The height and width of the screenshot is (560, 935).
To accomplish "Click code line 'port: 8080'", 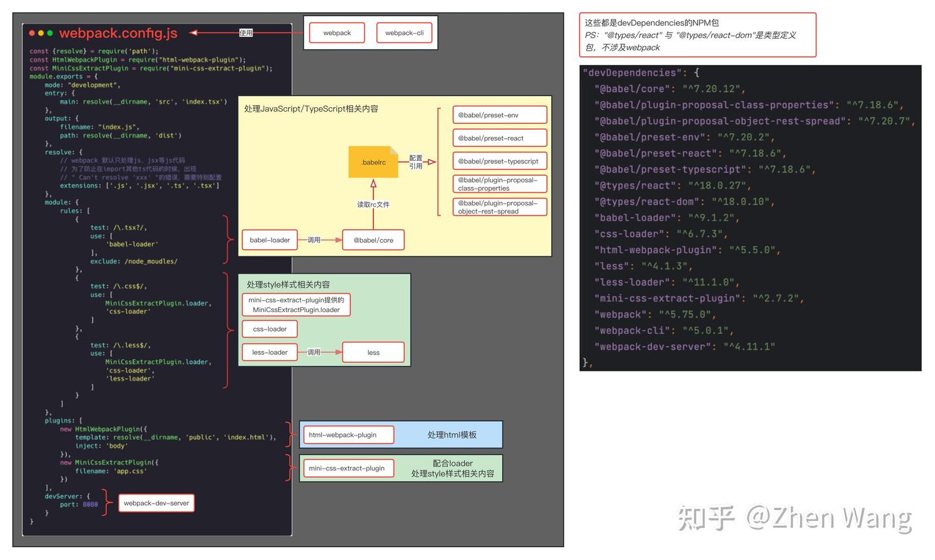I will [x=79, y=504].
